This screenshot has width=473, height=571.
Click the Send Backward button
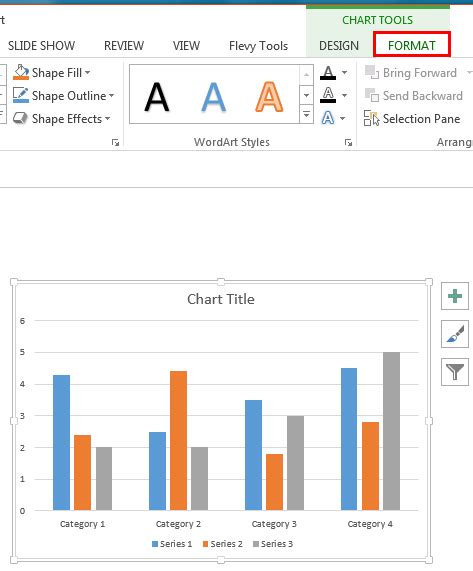[x=413, y=96]
